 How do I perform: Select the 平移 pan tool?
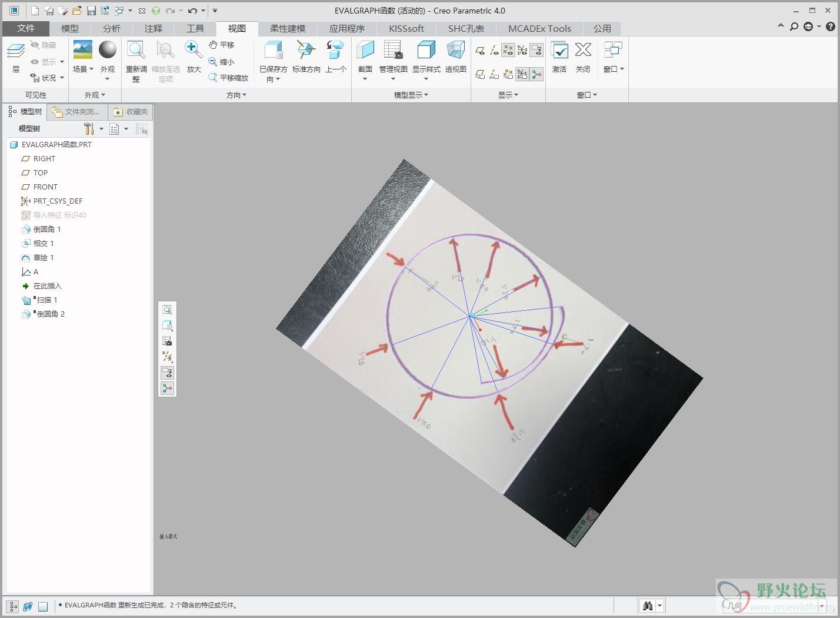click(x=221, y=45)
